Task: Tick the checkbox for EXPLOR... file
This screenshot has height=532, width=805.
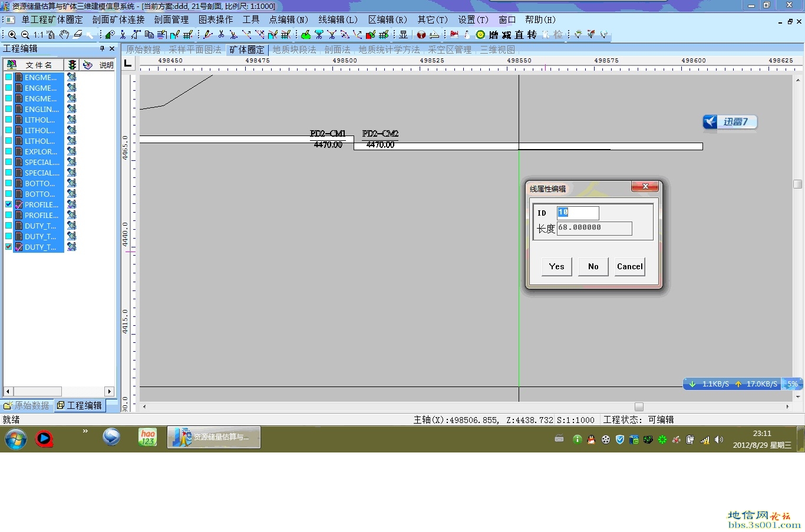Action: (9, 151)
